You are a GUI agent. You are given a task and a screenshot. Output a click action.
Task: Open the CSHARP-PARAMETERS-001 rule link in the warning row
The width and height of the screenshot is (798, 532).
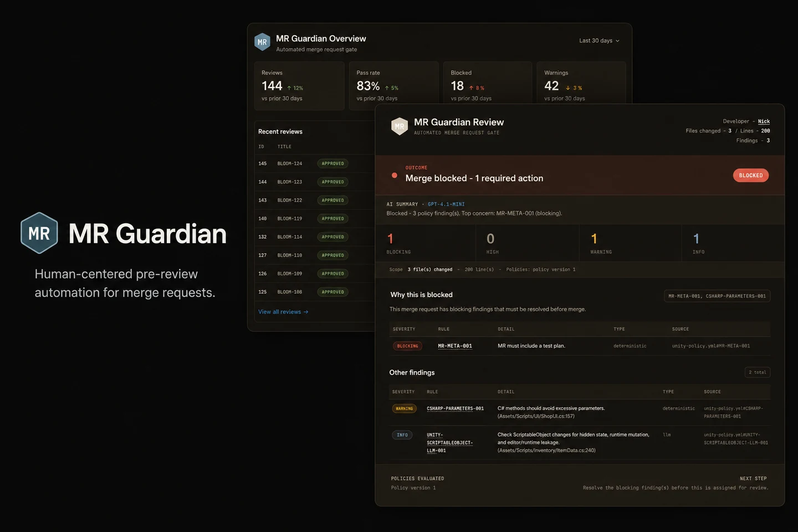pyautogui.click(x=455, y=408)
